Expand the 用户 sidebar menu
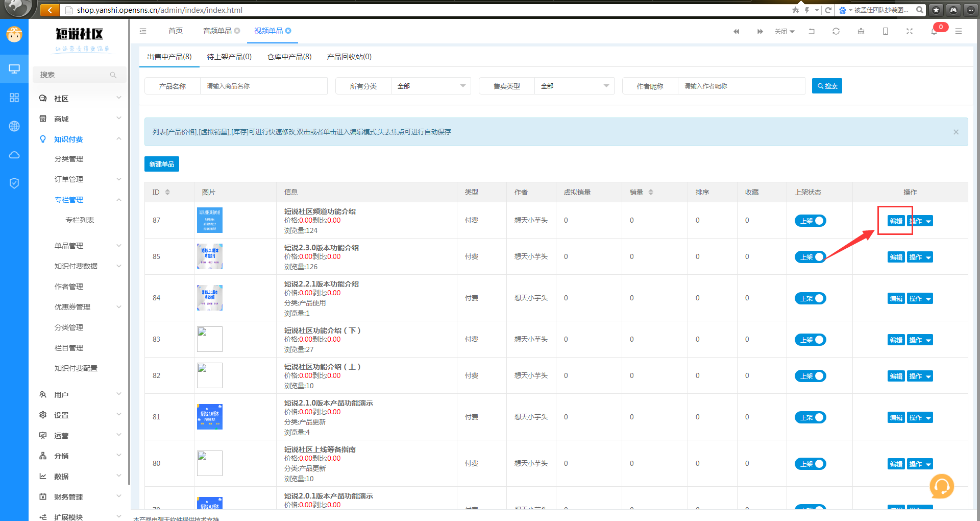The image size is (980, 521). tap(80, 395)
